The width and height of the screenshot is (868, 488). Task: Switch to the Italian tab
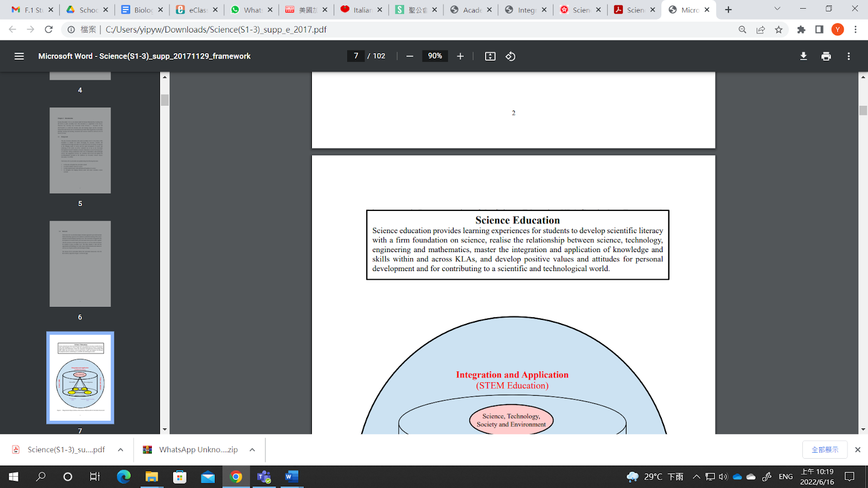click(x=361, y=10)
